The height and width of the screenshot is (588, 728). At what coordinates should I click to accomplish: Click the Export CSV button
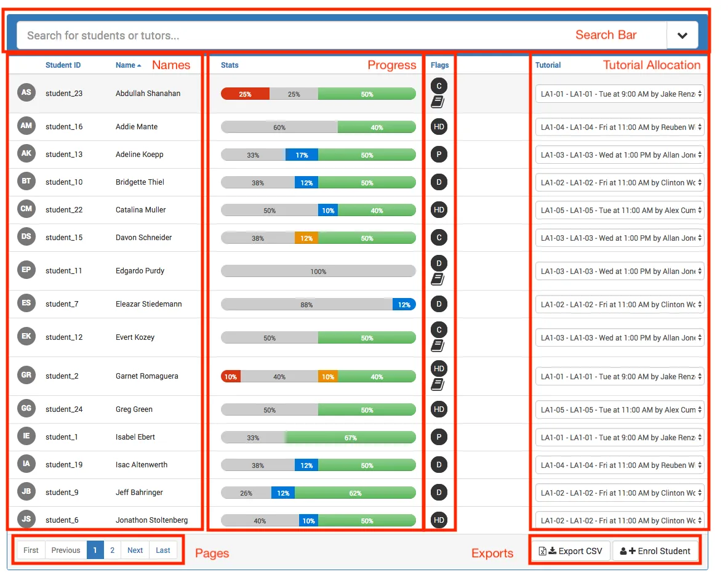point(570,551)
